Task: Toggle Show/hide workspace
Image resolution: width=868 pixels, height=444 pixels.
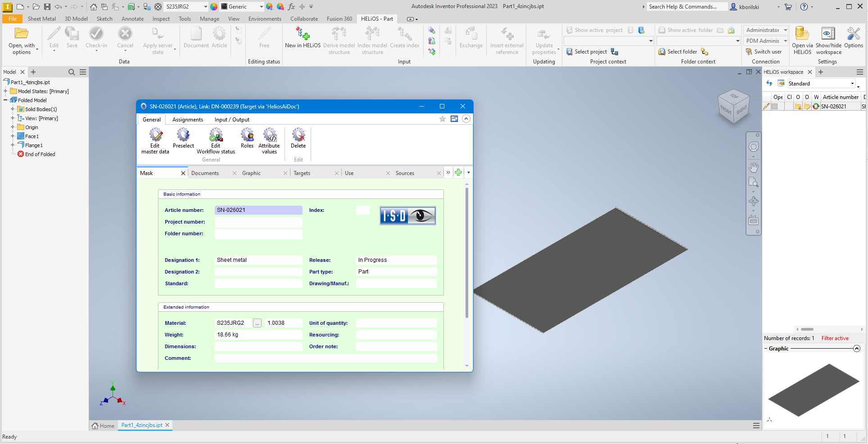Action: [828, 40]
